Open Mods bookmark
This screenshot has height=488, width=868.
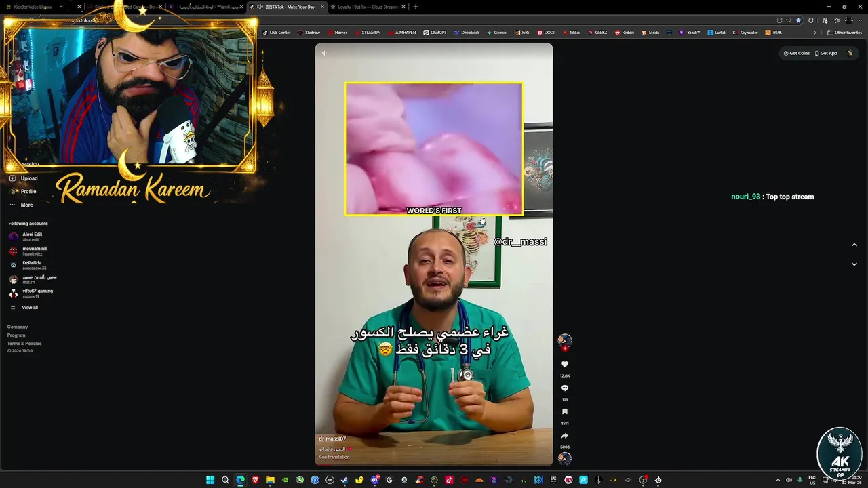[x=650, y=33]
